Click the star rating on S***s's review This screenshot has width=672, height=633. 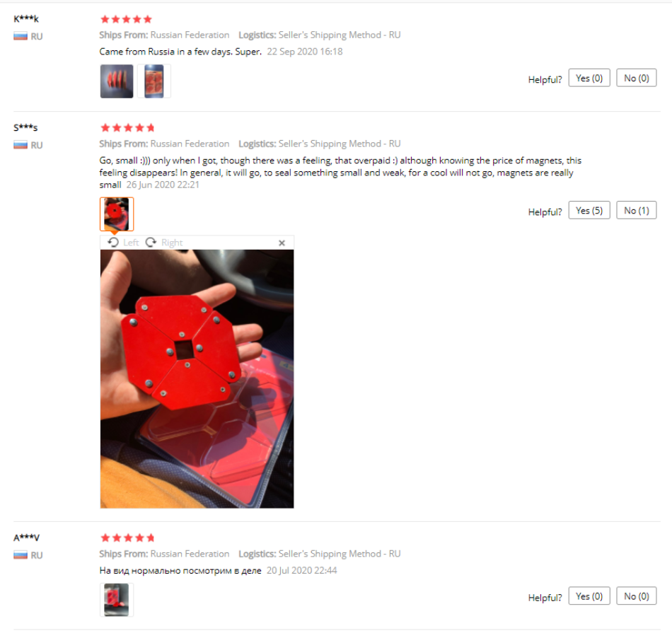[x=127, y=128]
